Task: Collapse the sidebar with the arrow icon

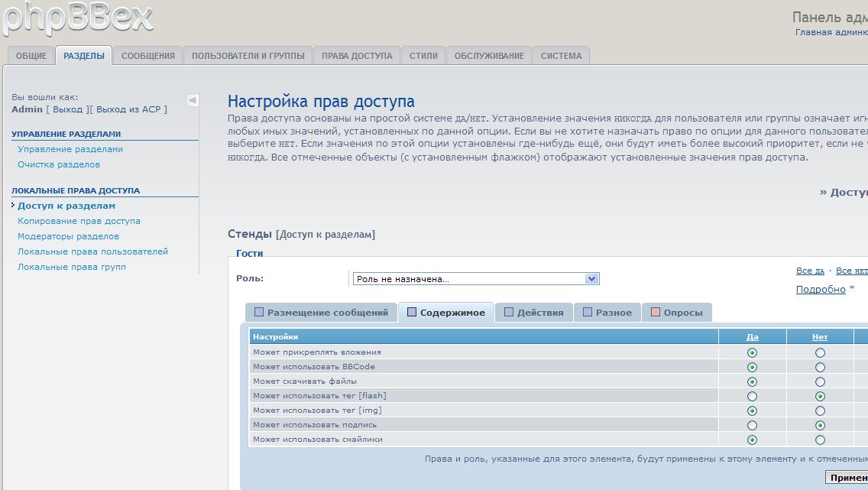Action: pos(193,100)
